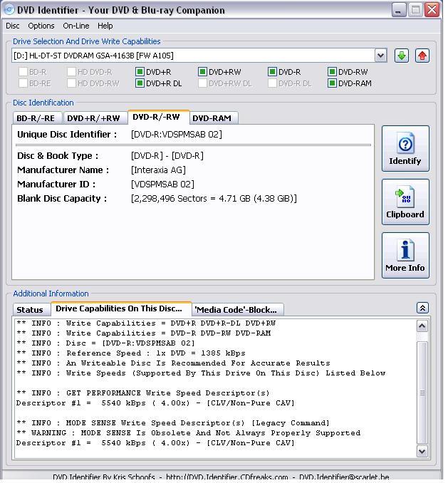Screen dimensions: 448x483
Task: Open the drive selection dropdown
Action: point(381,56)
